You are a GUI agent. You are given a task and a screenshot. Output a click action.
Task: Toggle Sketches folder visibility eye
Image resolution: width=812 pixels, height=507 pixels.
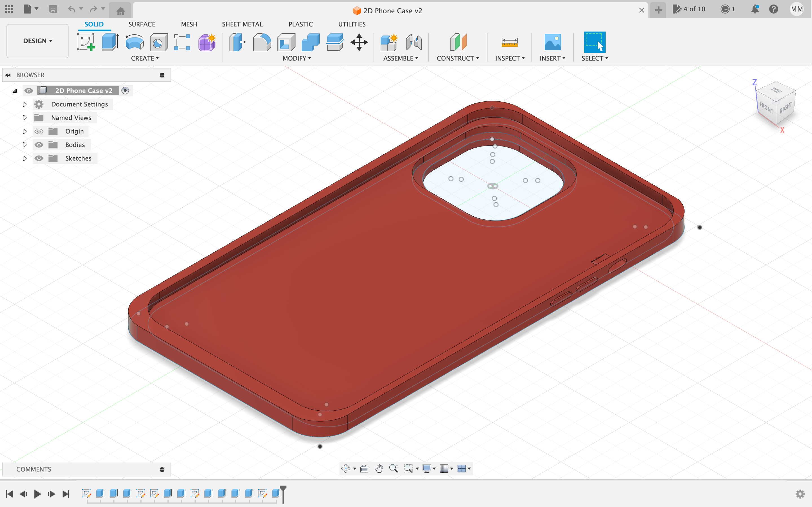(x=39, y=158)
